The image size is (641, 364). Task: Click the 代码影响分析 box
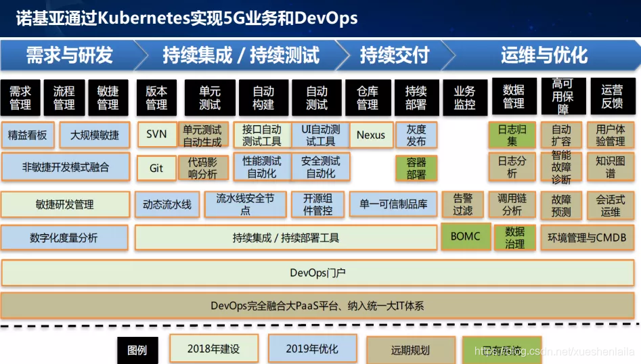(x=203, y=168)
